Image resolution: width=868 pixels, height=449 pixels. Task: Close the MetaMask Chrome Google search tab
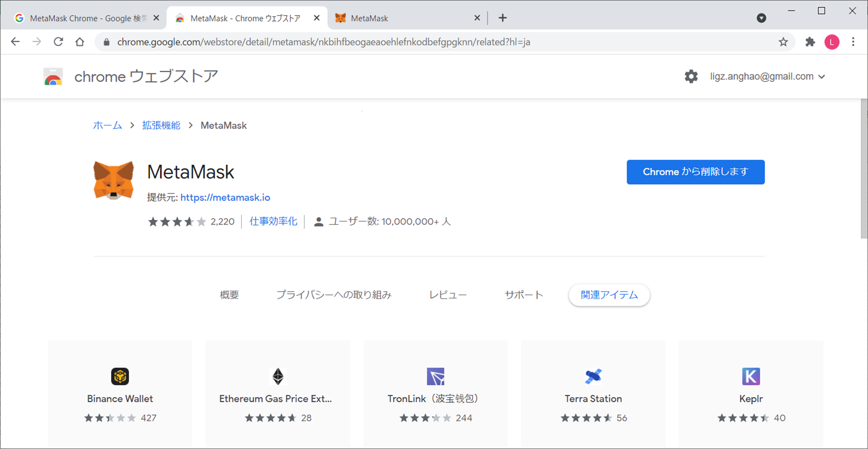click(x=156, y=18)
